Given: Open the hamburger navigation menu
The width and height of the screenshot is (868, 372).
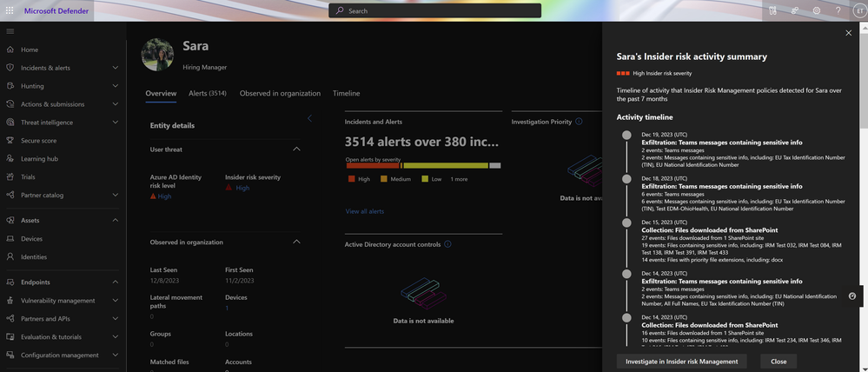Looking at the screenshot, I should tap(10, 31).
